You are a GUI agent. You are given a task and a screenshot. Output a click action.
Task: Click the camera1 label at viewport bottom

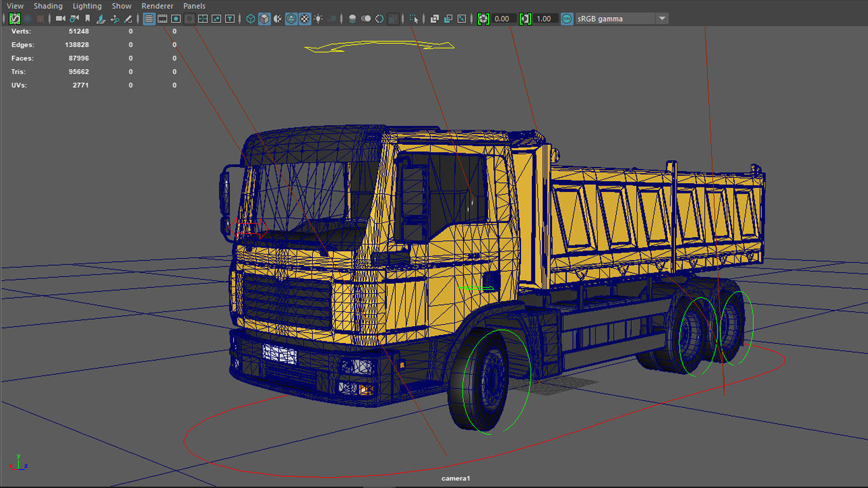pyautogui.click(x=455, y=477)
